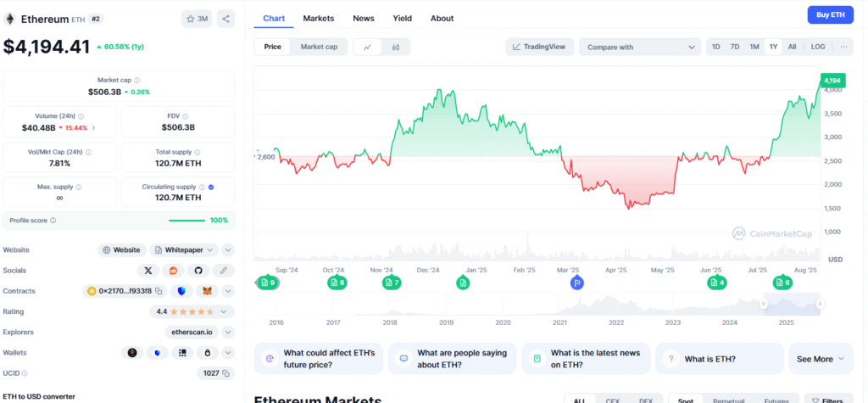Click left handle of chart range slider
The width and height of the screenshot is (868, 403).
point(764,303)
